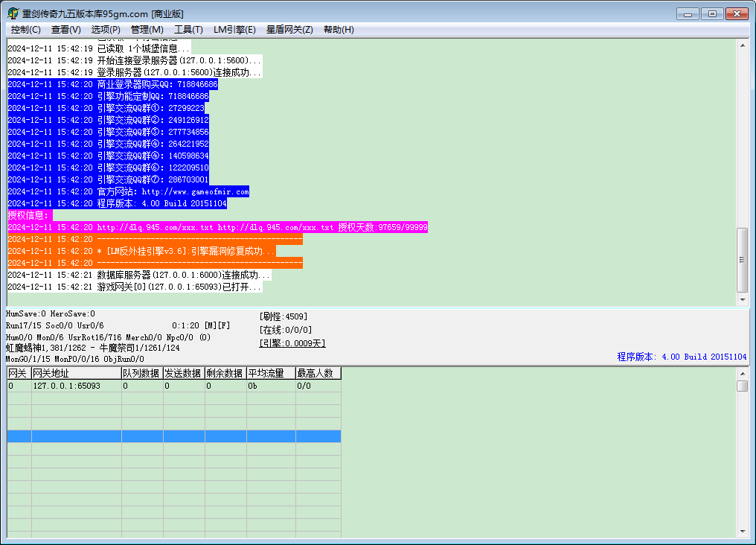
Task: Click the 平均流量 column header
Action: pos(271,373)
